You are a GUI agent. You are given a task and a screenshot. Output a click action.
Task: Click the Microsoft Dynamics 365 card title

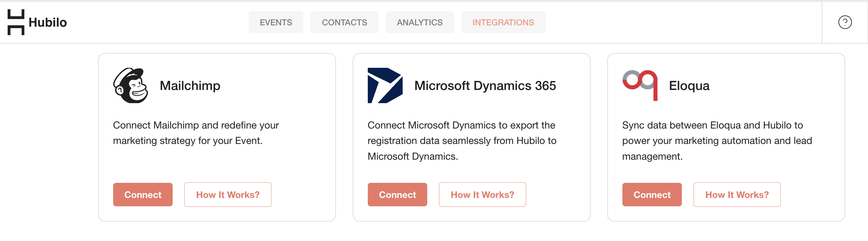[x=485, y=85]
